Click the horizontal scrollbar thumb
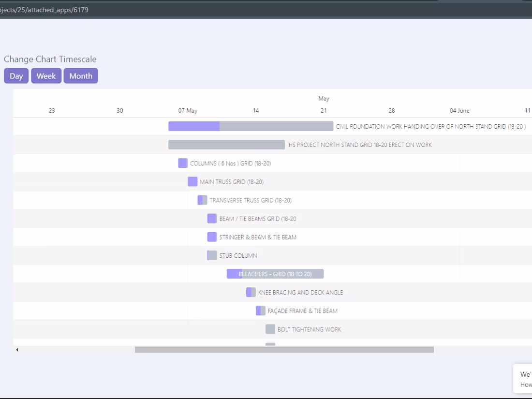Viewport: 532px width, 399px height. coord(284,349)
